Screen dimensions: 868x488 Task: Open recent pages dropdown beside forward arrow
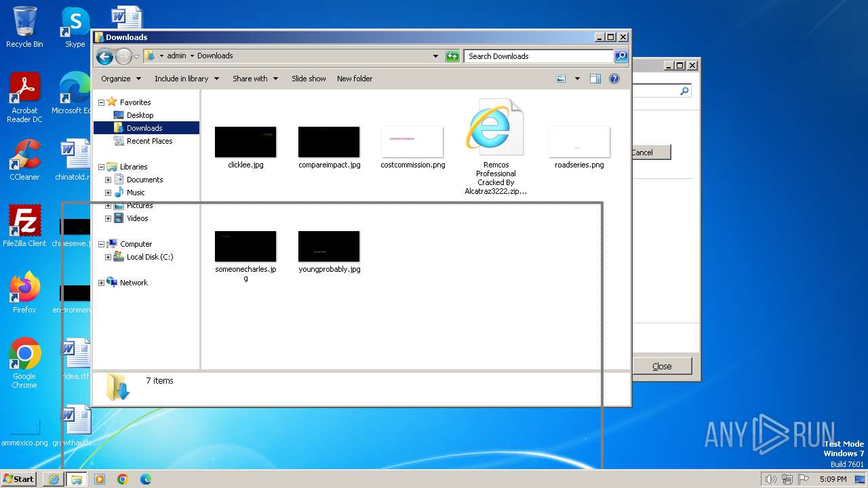point(136,56)
